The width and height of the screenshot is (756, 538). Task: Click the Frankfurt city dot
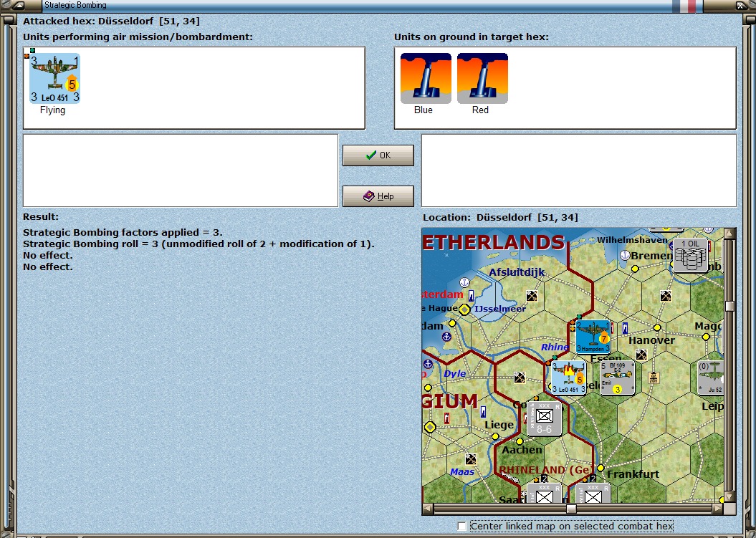[601, 468]
